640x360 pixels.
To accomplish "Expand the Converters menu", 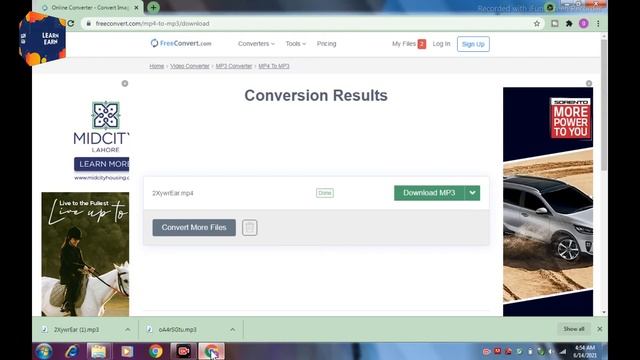I will click(x=256, y=44).
